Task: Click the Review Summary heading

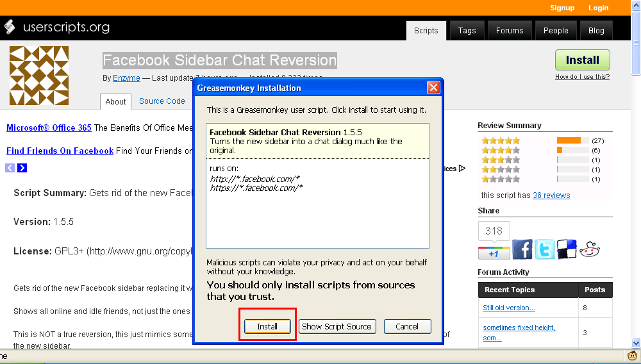Action: (510, 126)
